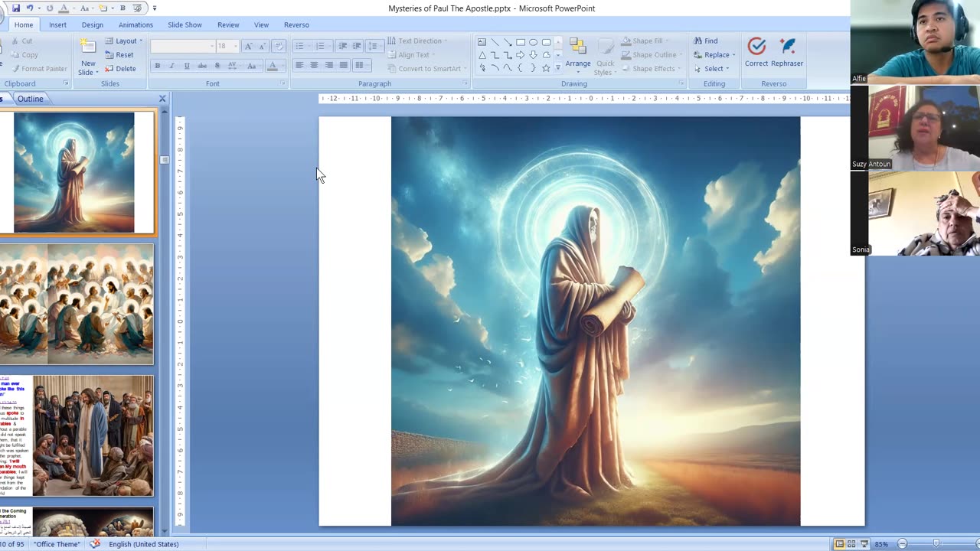Screen dimensions: 980x551
Task: Select the Right Arrow block shape
Action: coord(521,55)
